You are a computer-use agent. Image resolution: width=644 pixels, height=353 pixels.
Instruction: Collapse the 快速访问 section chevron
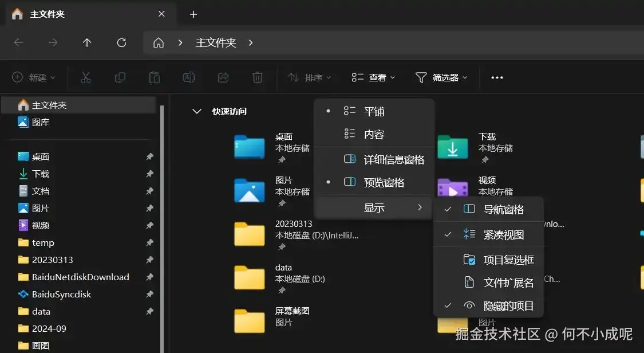pyautogui.click(x=197, y=111)
